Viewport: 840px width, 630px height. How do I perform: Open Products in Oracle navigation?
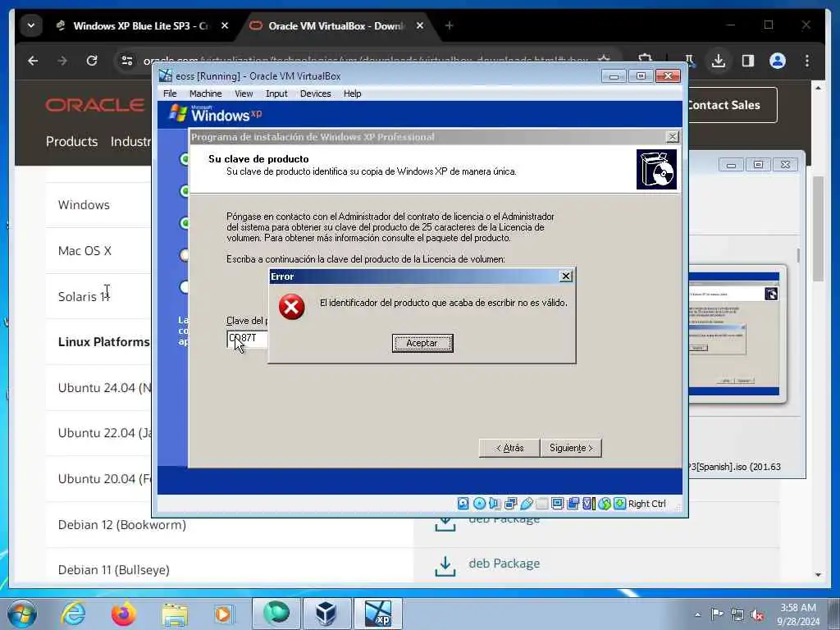click(72, 141)
